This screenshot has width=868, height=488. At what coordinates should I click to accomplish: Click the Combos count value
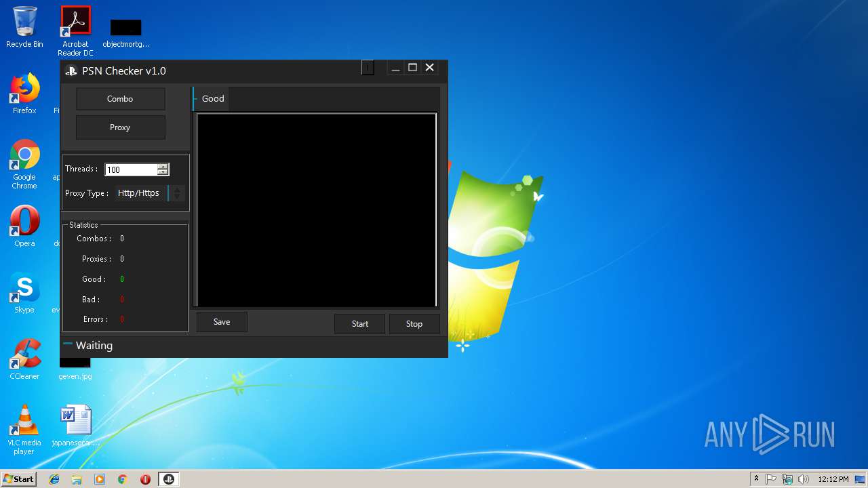(x=122, y=239)
